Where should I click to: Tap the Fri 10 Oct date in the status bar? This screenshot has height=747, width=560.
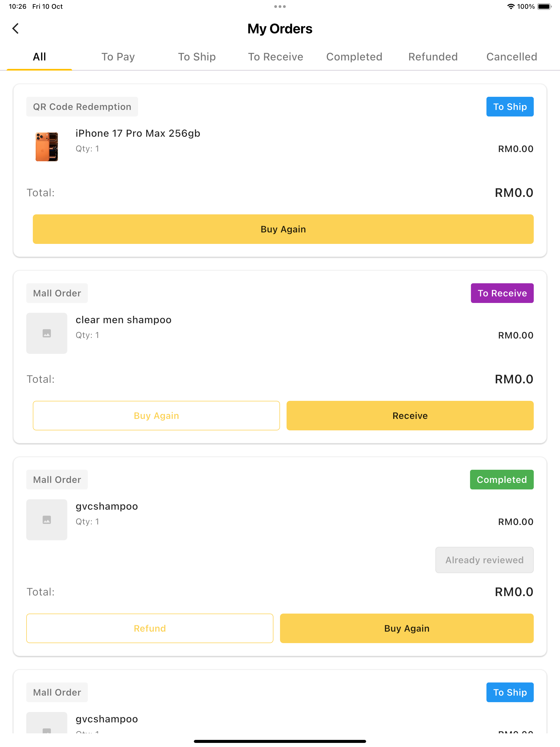[x=47, y=6]
